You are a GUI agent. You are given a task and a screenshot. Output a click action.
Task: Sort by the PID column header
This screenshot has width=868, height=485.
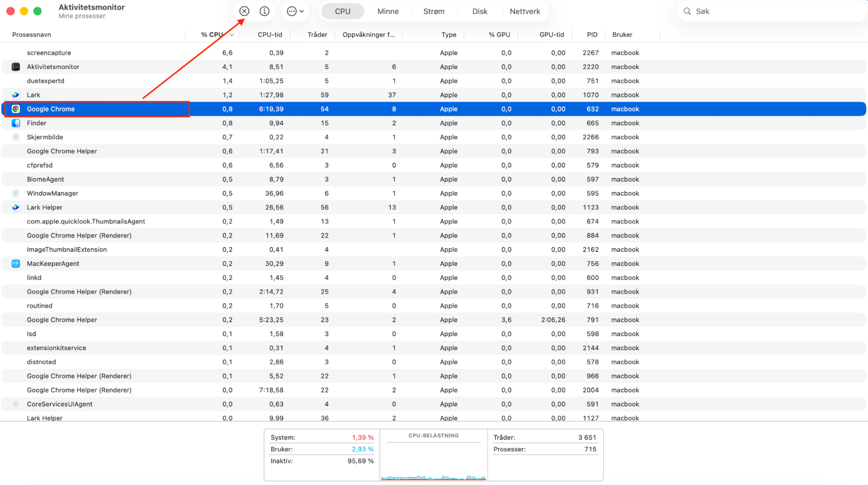[x=592, y=35]
